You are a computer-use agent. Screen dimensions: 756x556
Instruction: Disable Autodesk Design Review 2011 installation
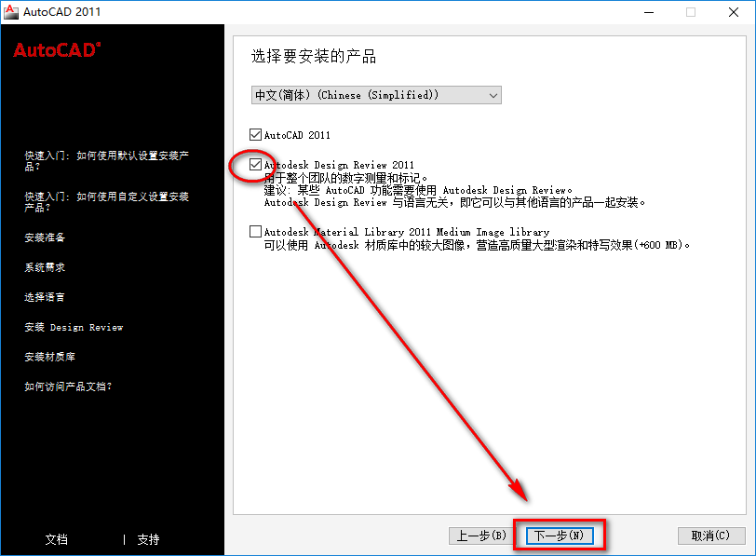[x=255, y=165]
